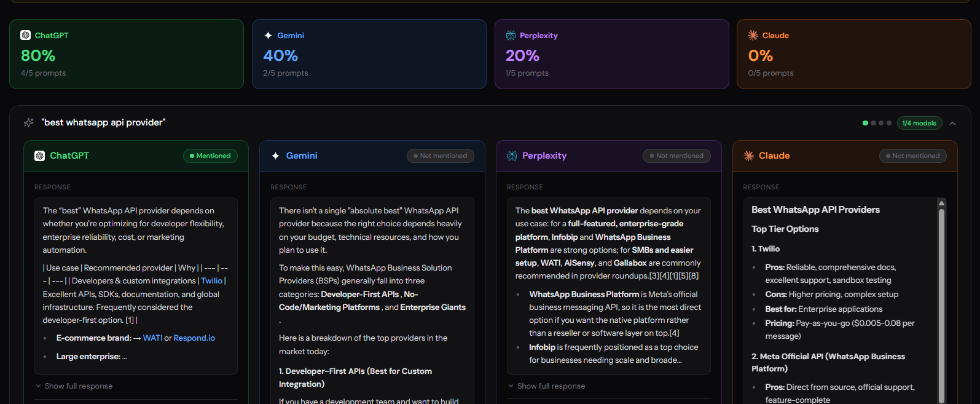Select the Claude 0% summary card
The height and width of the screenshot is (404, 980).
pos(854,54)
